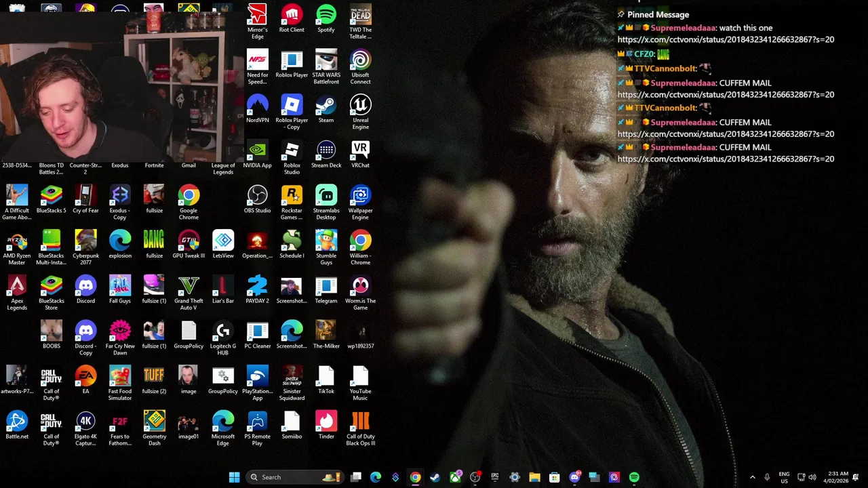
Task: Launch Riot Client from the desktop
Action: coord(292,18)
